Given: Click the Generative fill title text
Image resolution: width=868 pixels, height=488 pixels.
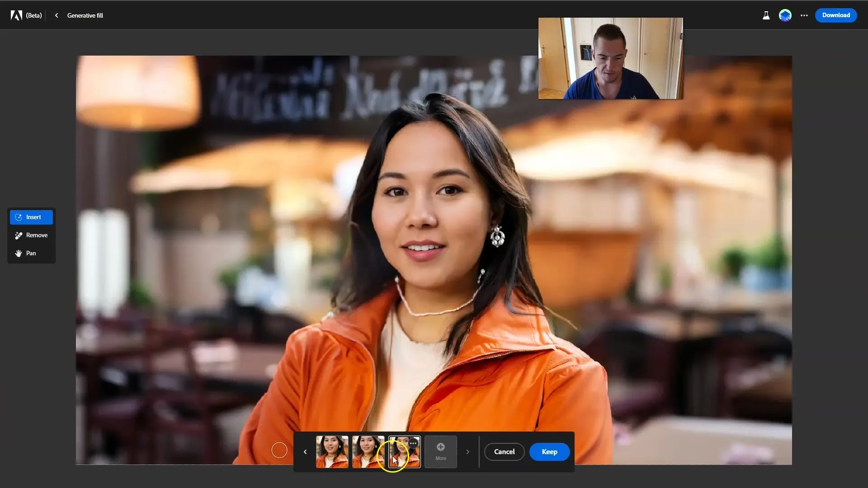Looking at the screenshot, I should coord(85,15).
